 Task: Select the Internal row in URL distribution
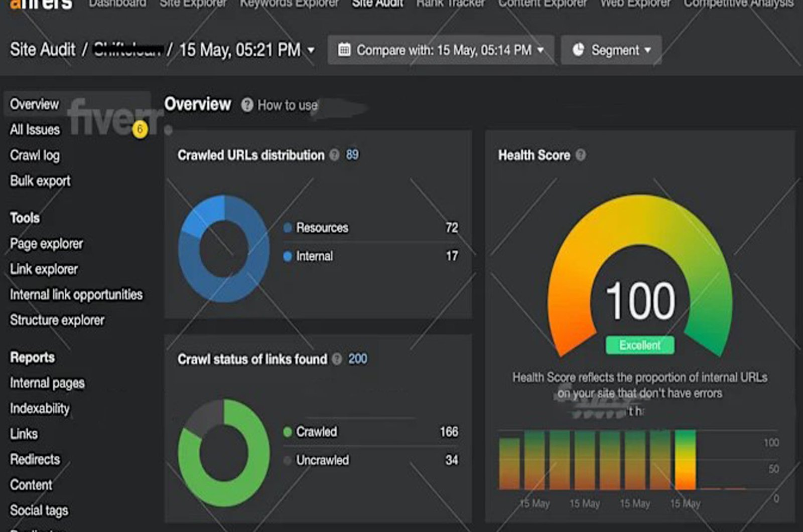click(x=314, y=256)
